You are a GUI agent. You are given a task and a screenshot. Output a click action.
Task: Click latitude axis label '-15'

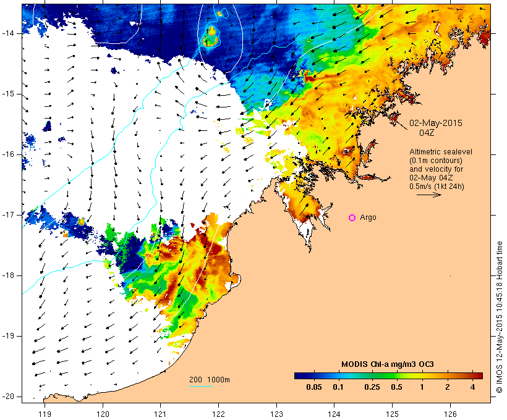click(x=8, y=94)
